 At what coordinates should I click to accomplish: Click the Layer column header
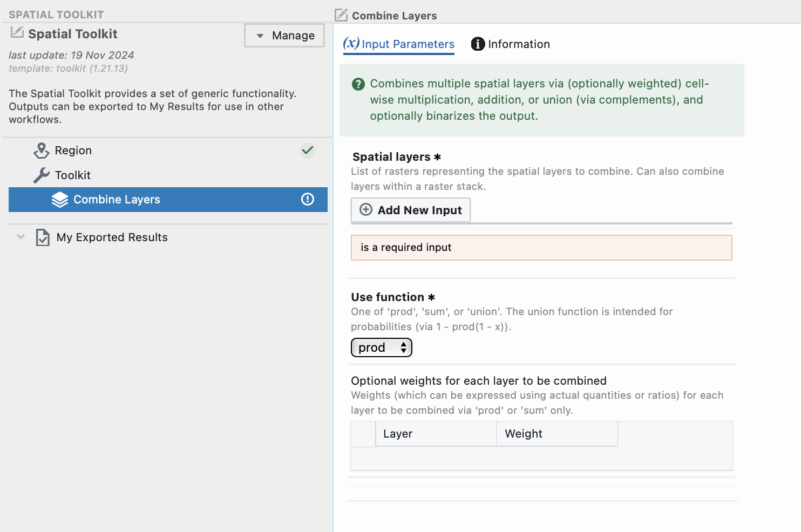point(436,434)
